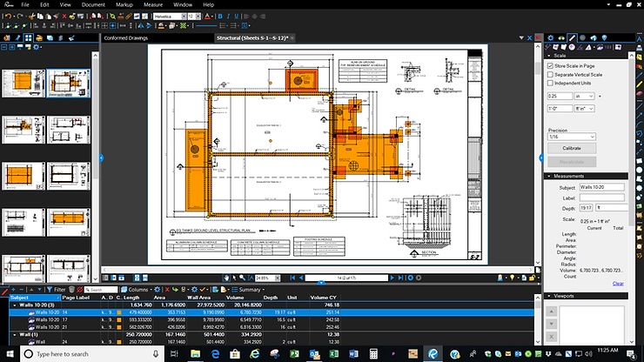
Task: Select the Ellipse shape tool
Action: pyautogui.click(x=640, y=170)
